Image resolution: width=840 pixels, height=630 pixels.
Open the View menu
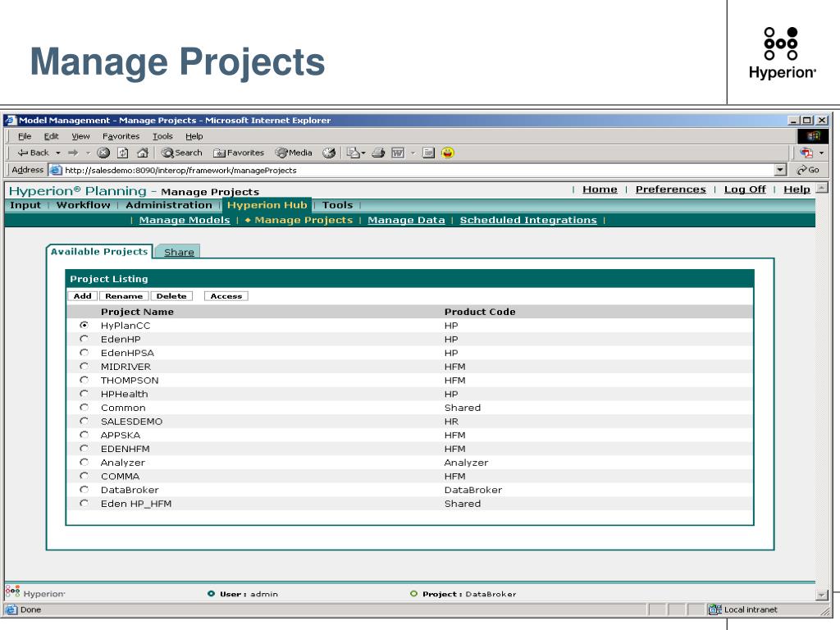click(x=81, y=136)
